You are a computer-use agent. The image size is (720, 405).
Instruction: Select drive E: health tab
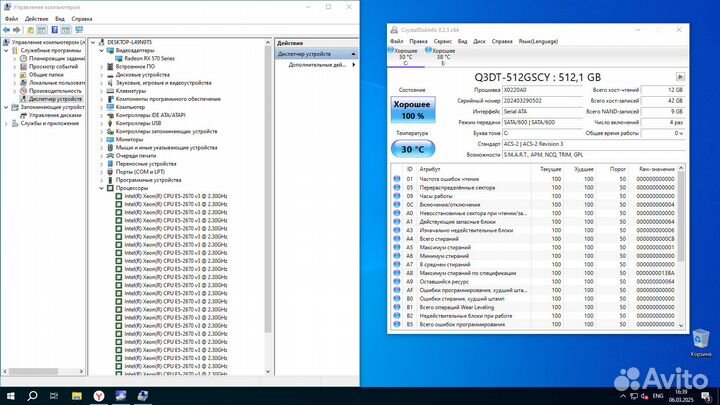coord(443,56)
